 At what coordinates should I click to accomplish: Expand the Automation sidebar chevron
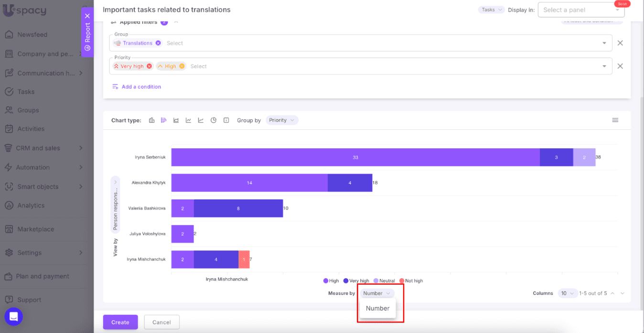[81, 167]
